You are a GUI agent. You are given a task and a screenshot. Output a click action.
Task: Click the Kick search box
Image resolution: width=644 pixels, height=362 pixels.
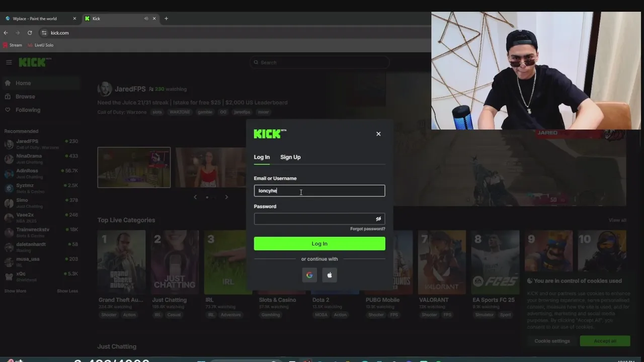pyautogui.click(x=319, y=62)
